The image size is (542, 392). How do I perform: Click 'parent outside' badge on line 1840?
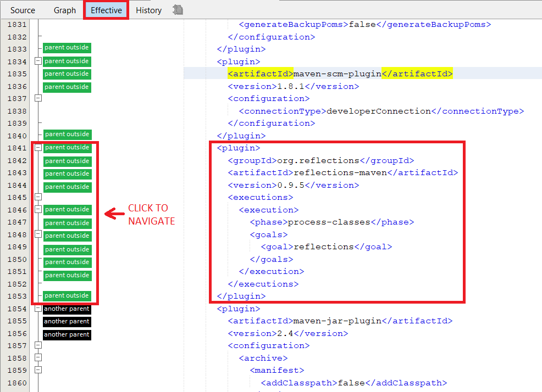coord(67,135)
